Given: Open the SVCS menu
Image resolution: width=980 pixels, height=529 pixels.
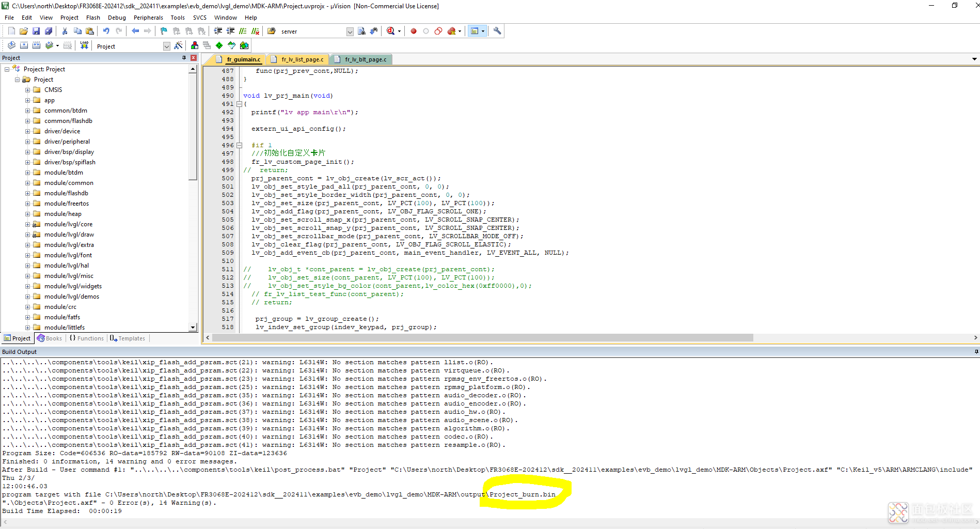Looking at the screenshot, I should coord(200,18).
